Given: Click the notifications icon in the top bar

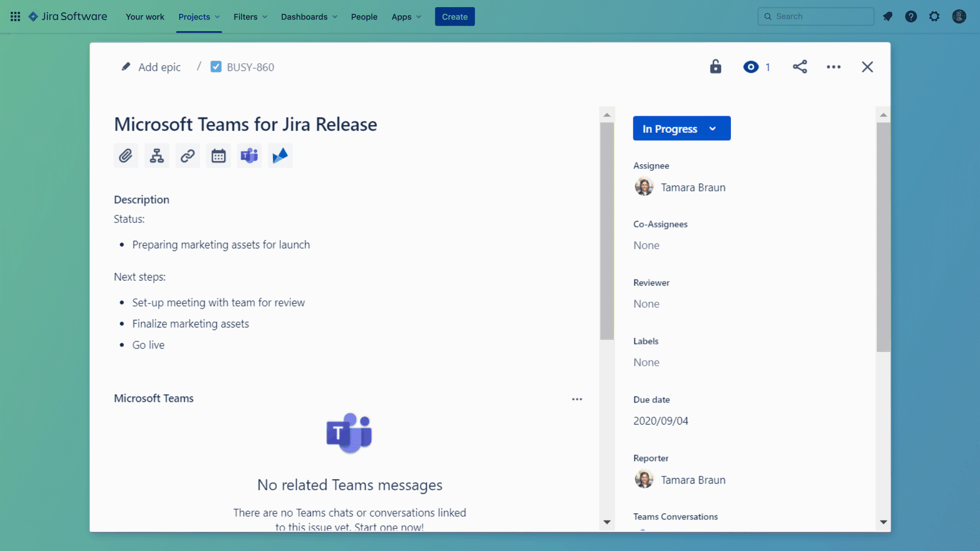Looking at the screenshot, I should 888,16.
